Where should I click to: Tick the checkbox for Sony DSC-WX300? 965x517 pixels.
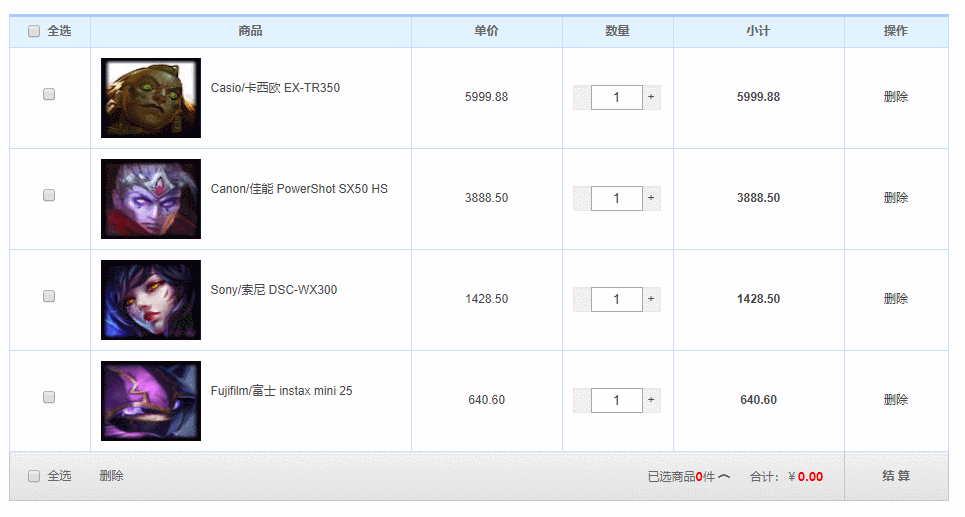49,296
